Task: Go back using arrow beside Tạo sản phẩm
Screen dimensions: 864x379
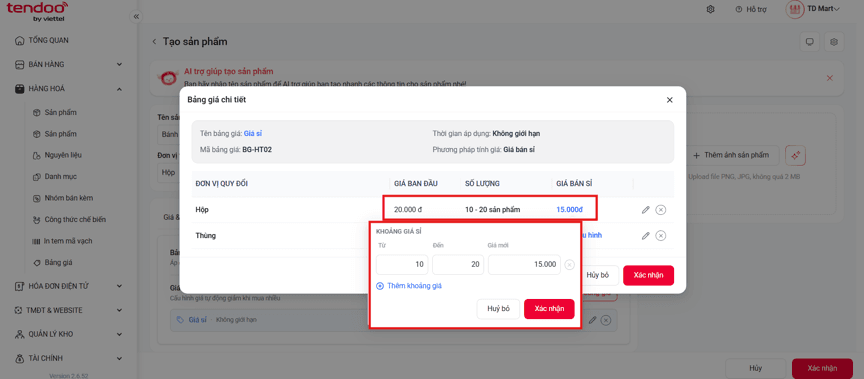Action: (x=154, y=42)
